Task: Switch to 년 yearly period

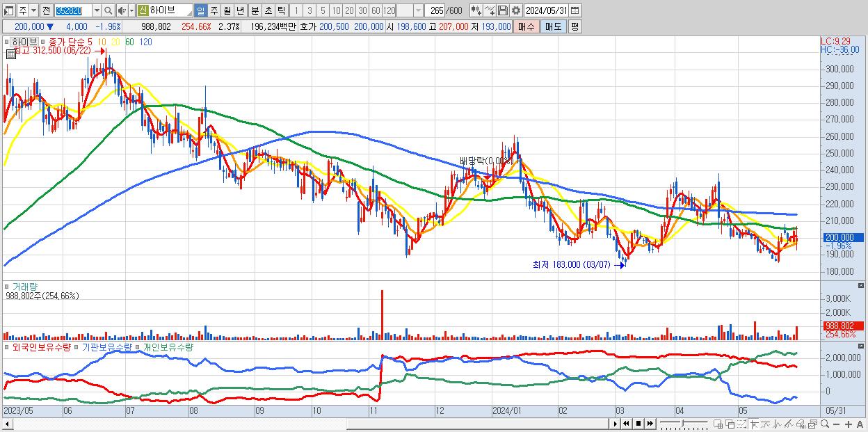Action: 240,10
